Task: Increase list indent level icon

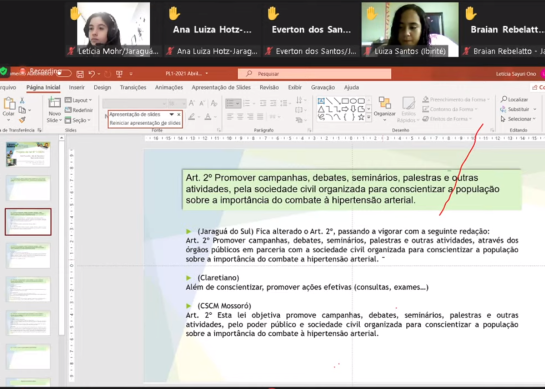Action: click(x=273, y=103)
